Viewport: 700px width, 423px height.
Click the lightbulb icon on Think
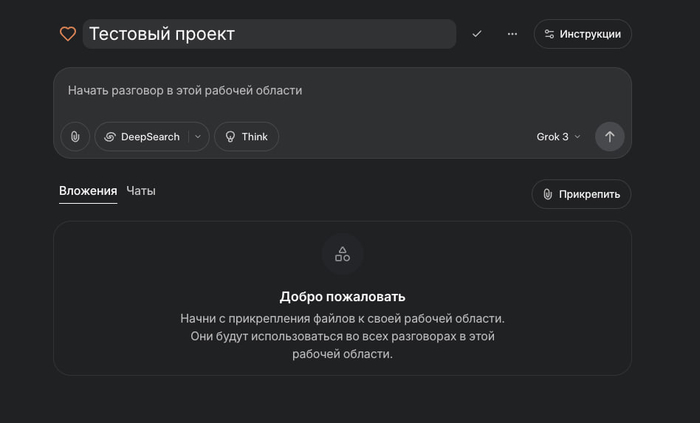[x=230, y=137]
